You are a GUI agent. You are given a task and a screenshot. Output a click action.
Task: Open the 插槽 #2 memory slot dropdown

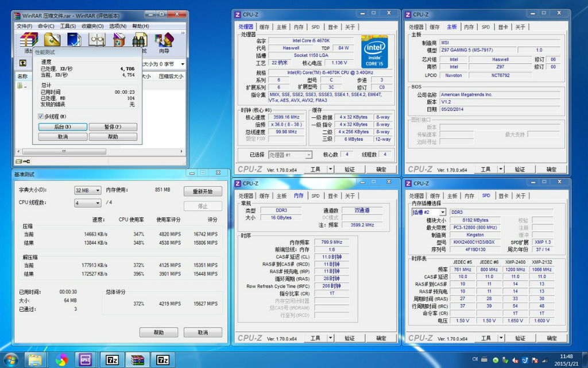[x=428, y=212]
